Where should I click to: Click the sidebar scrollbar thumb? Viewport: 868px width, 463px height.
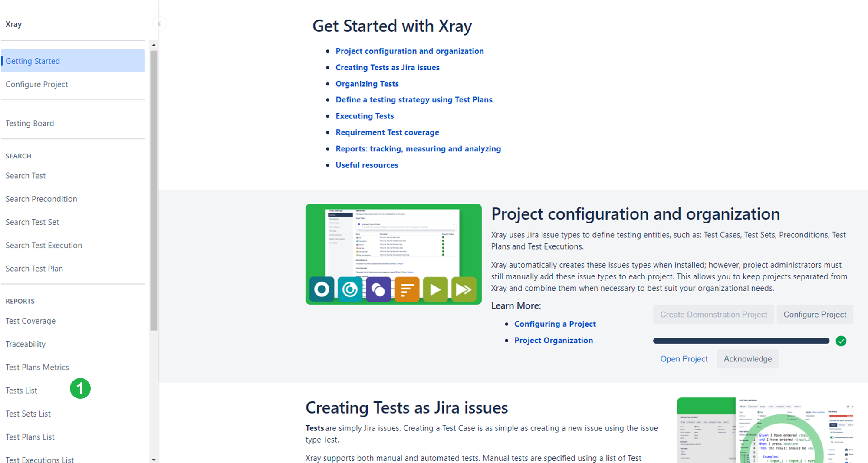coord(154,190)
